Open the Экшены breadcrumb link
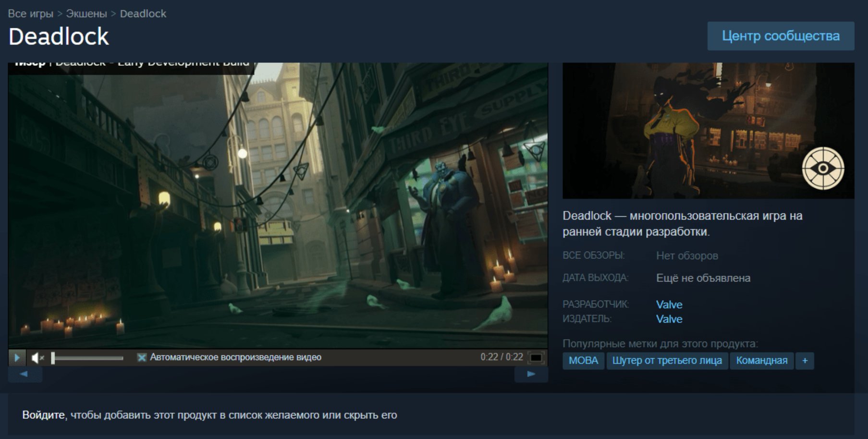 86,13
